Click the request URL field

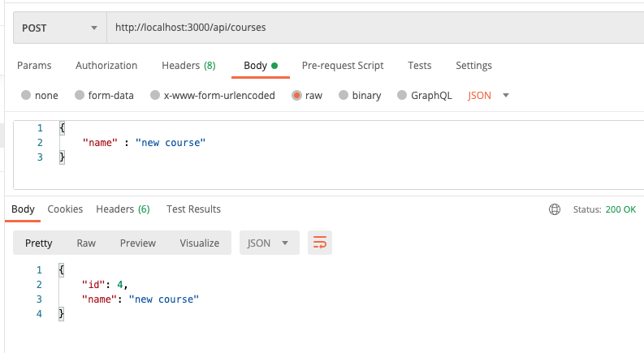[x=375, y=28]
